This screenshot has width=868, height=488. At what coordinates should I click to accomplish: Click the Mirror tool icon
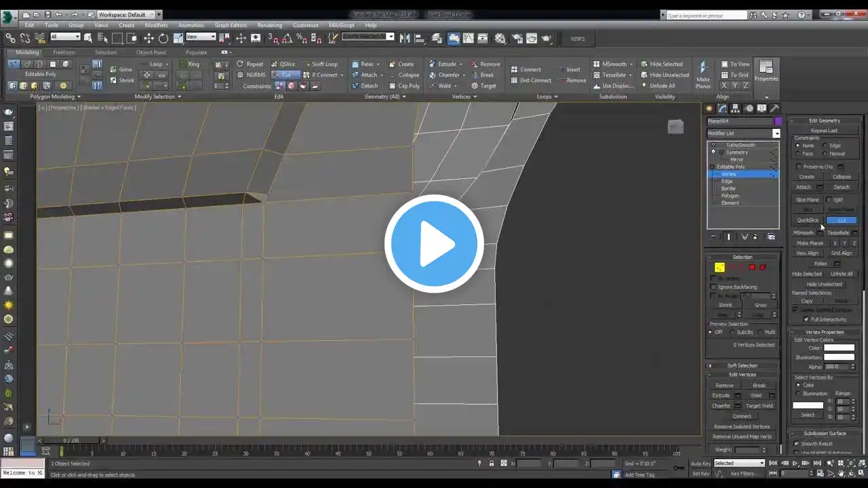point(405,38)
